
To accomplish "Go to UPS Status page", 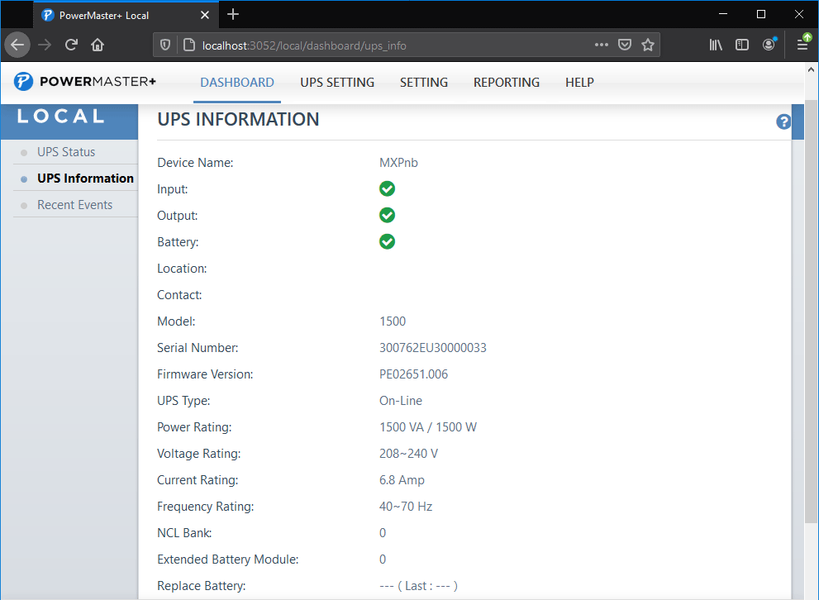I will [66, 152].
